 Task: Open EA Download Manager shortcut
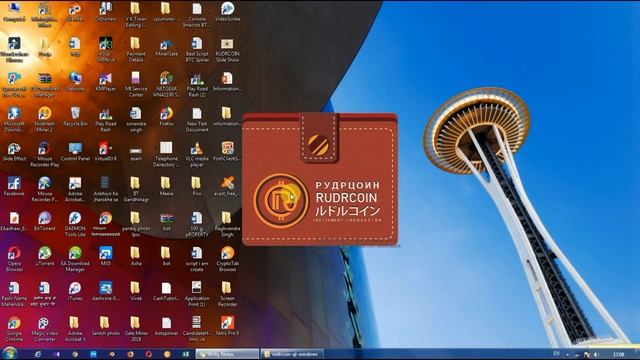coord(75,259)
